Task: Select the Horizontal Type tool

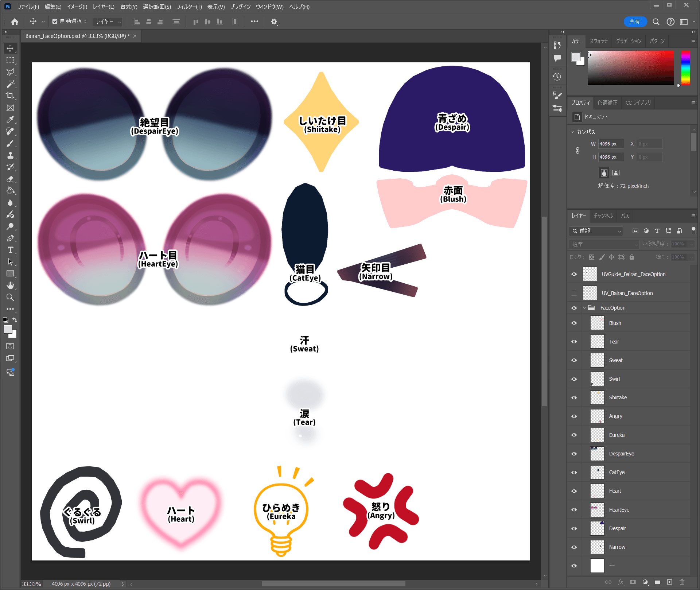Action: click(x=10, y=250)
